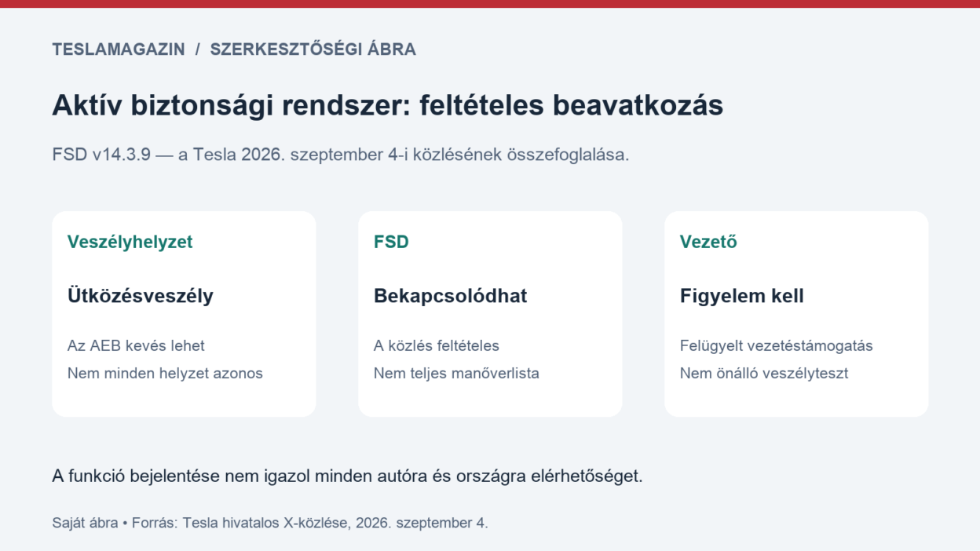980x551 pixels.
Task: Click the line 'A közlés feltételes'
Action: pyautogui.click(x=437, y=345)
